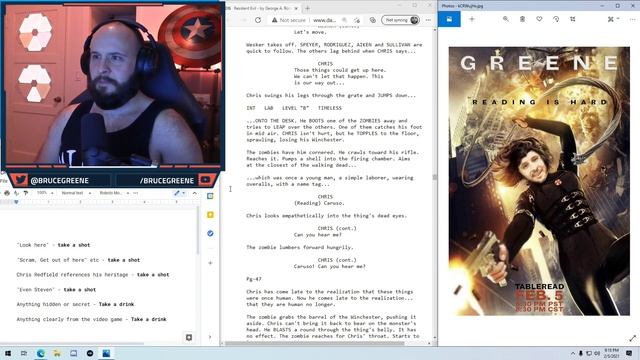The image size is (640, 360).
Task: Click the Edge page horizontal scrollbar
Action: pyautogui.click(x=314, y=343)
